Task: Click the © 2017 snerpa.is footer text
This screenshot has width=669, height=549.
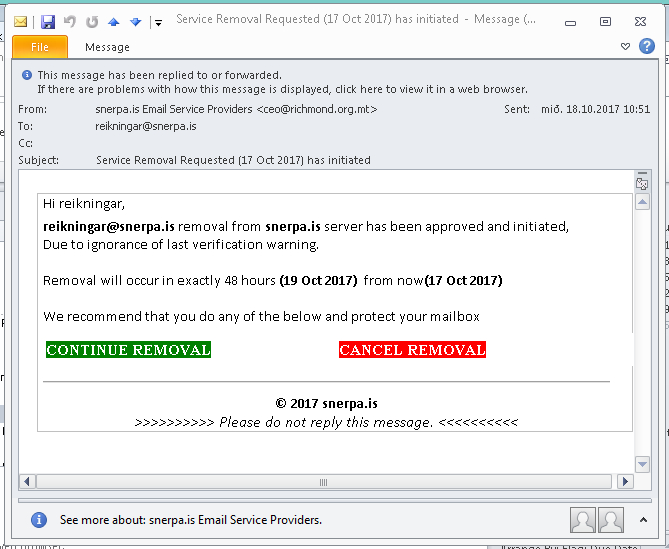Action: 326,404
